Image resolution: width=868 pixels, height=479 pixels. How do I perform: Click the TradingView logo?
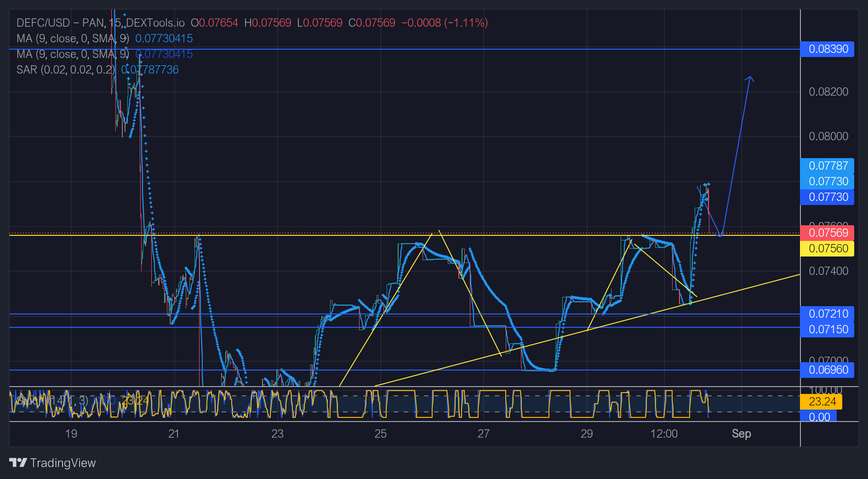click(x=52, y=463)
